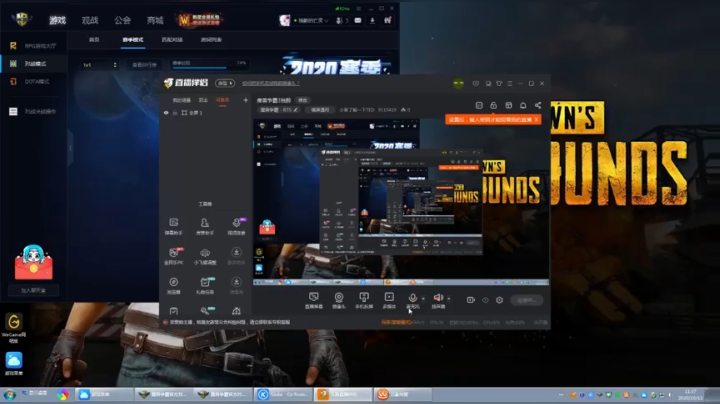This screenshot has width=720, height=404.
Task: Open the lock password icon above preview
Action: 494,106
